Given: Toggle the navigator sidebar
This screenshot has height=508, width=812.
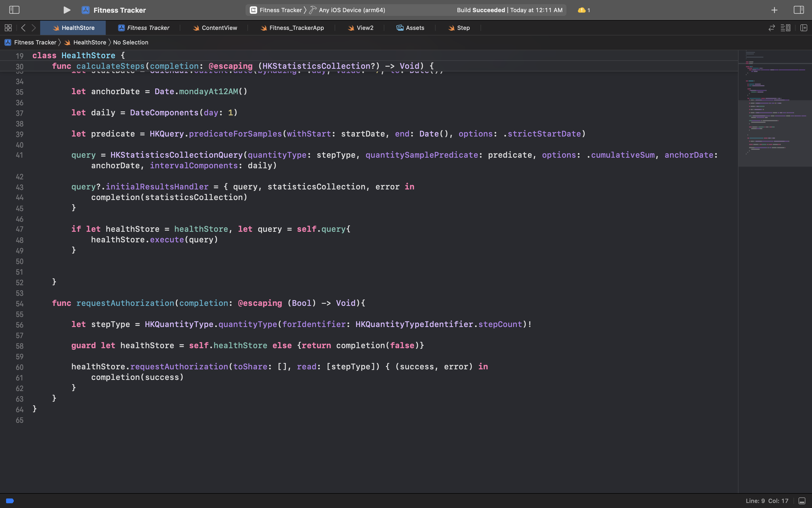Looking at the screenshot, I should pos(14,10).
